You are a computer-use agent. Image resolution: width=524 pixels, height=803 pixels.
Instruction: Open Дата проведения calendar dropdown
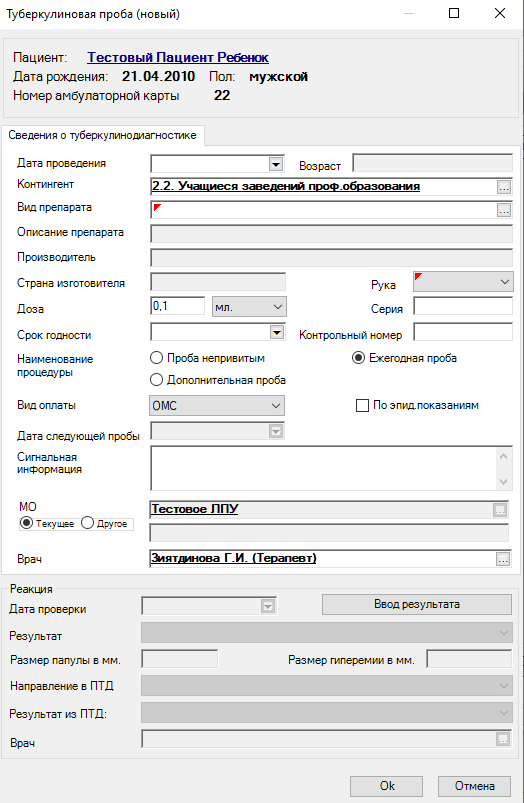(276, 164)
